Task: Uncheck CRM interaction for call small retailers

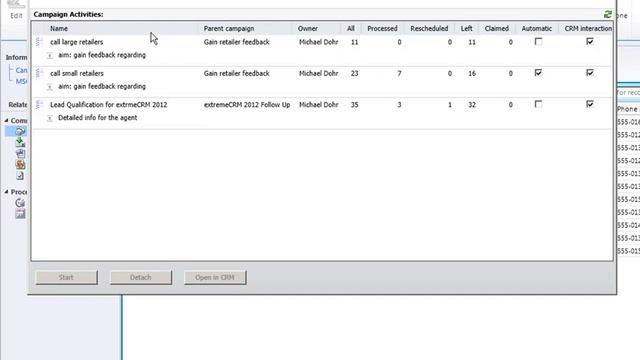Action: pyautogui.click(x=590, y=73)
